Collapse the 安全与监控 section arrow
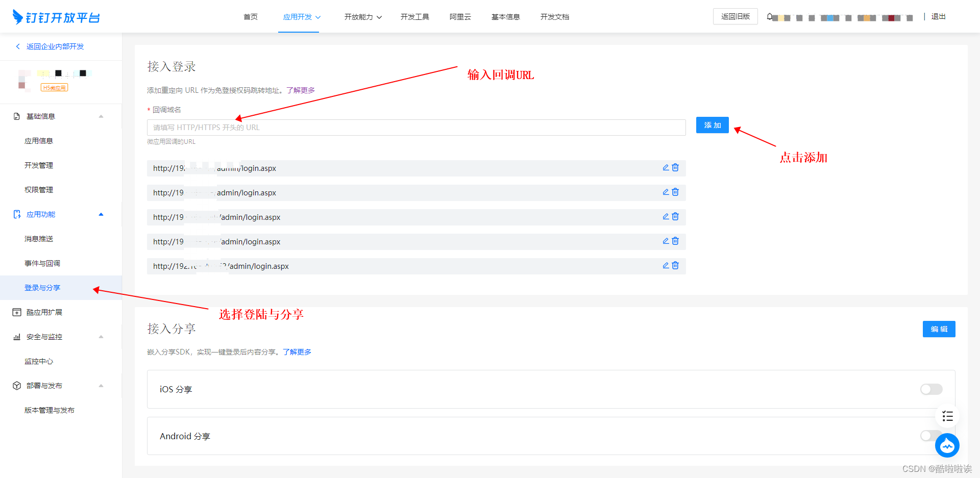The height and width of the screenshot is (478, 980). (x=101, y=337)
